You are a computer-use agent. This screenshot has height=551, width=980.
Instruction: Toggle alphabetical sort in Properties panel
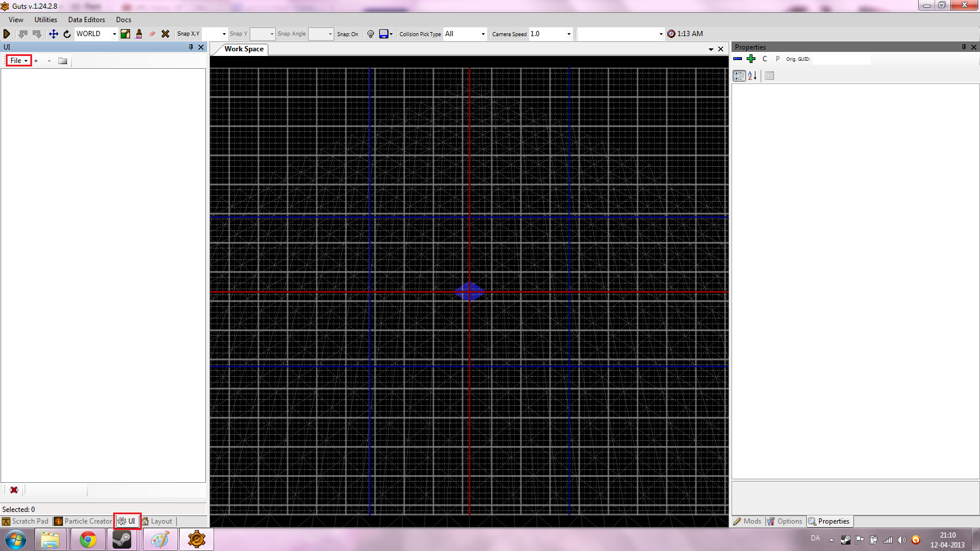(752, 76)
